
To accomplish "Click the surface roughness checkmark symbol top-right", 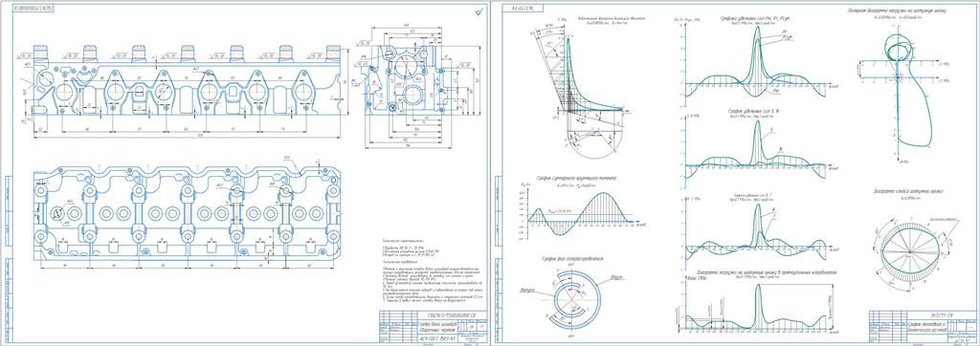I will tap(480, 11).
